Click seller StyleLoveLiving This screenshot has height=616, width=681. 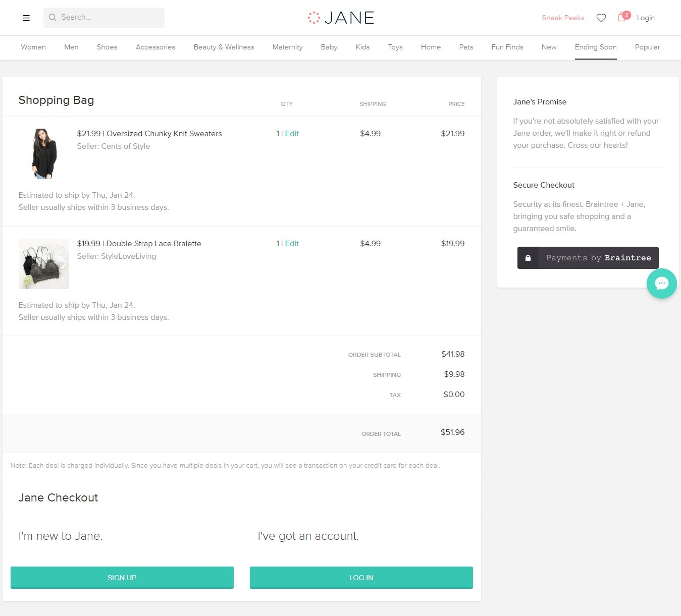click(x=117, y=256)
